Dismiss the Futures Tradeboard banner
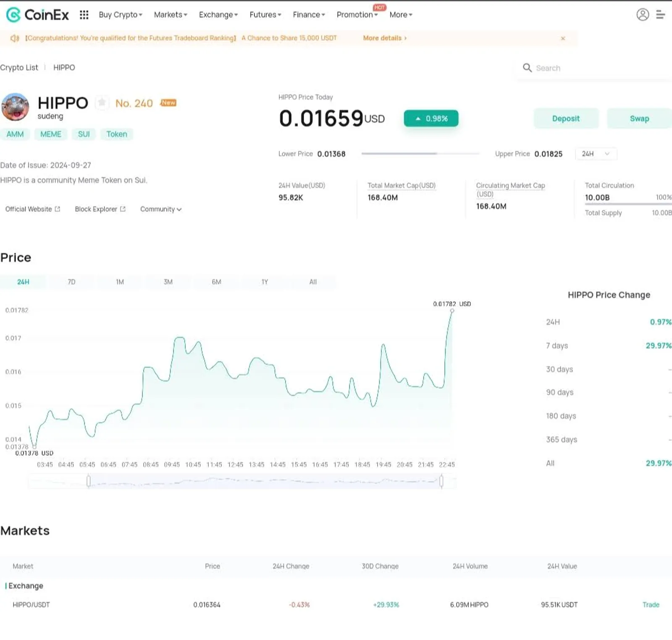 coord(563,38)
